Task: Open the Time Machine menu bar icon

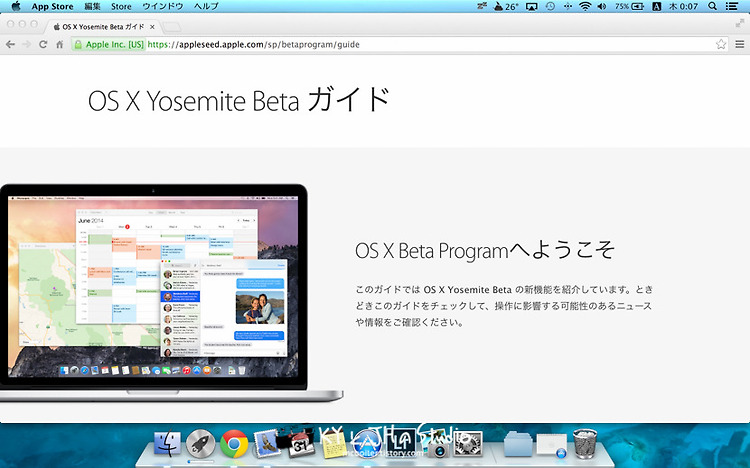Action: (x=550, y=6)
